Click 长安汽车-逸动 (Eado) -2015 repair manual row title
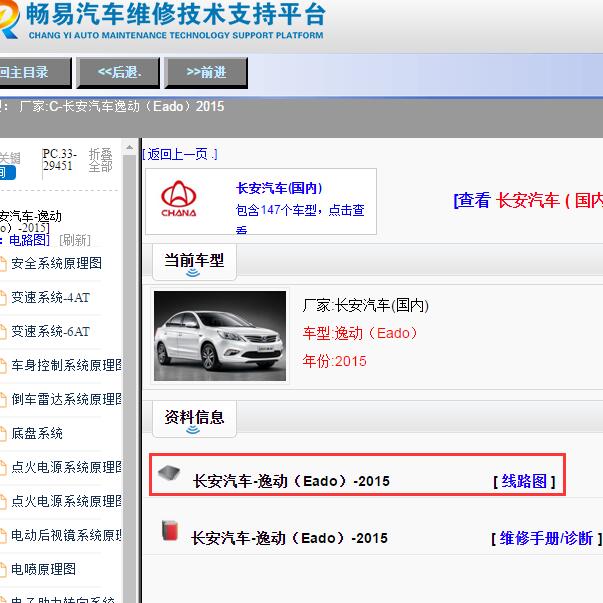603x603 pixels. tap(289, 538)
